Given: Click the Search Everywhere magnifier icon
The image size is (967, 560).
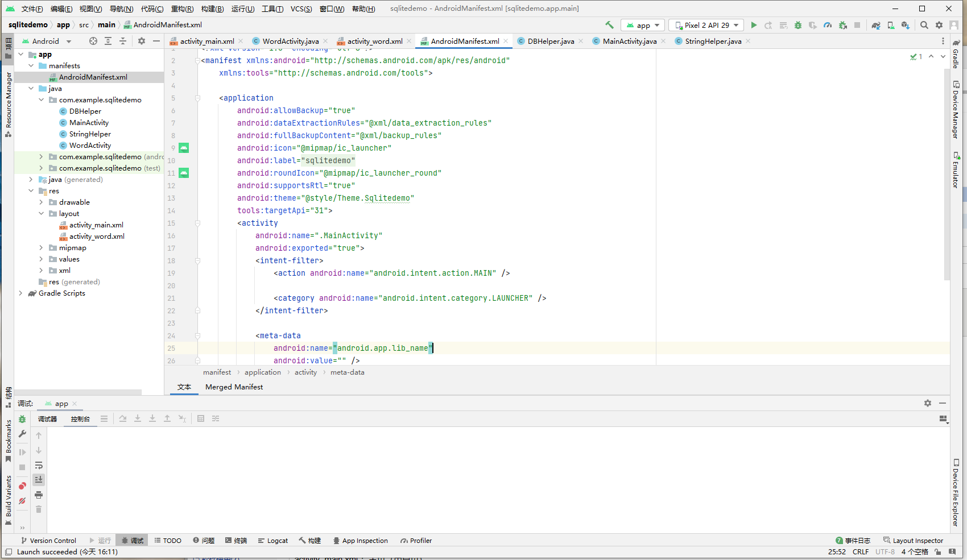Looking at the screenshot, I should tap(924, 25).
